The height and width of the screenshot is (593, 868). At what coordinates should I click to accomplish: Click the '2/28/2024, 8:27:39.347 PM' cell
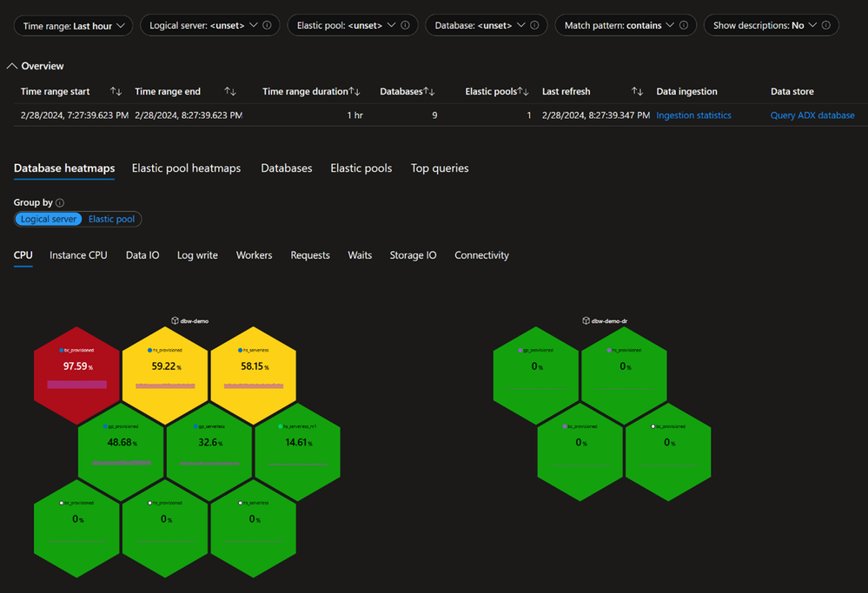tap(596, 115)
